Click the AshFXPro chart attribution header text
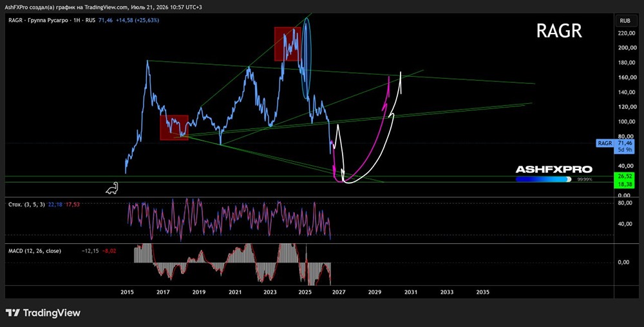644x327 pixels. click(103, 7)
